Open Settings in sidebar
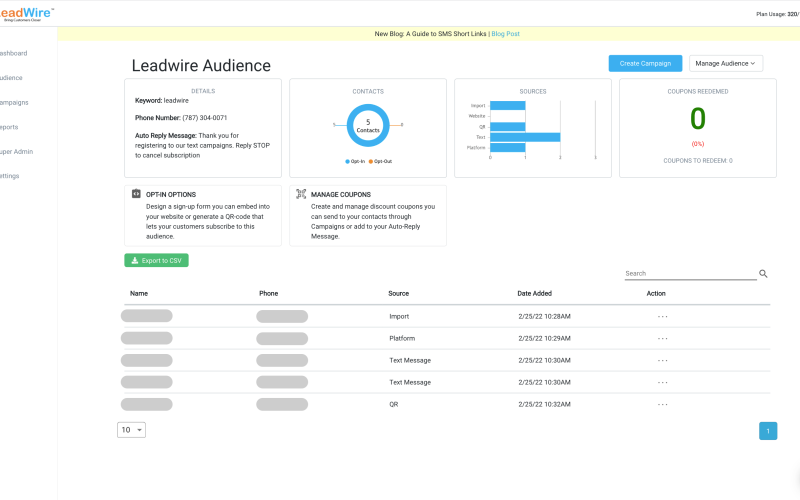This screenshot has height=500, width=800. (x=10, y=176)
